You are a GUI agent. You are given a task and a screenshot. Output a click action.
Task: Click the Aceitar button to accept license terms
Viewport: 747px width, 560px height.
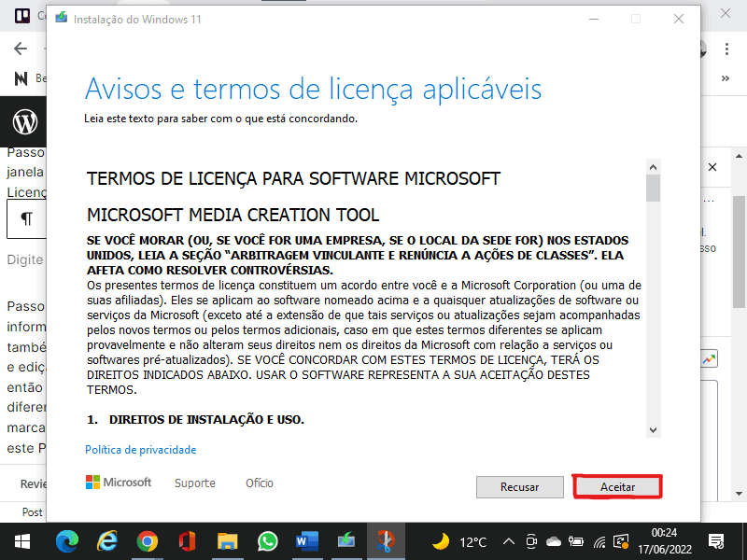[x=617, y=486]
